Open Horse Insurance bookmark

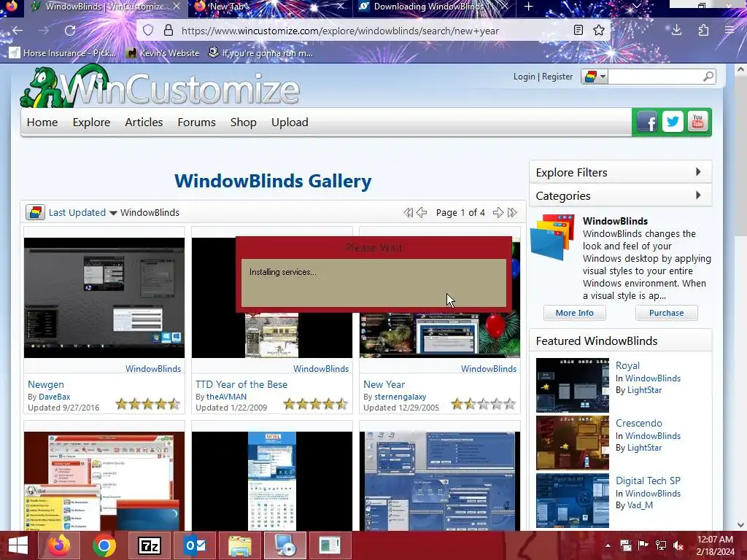[x=63, y=52]
